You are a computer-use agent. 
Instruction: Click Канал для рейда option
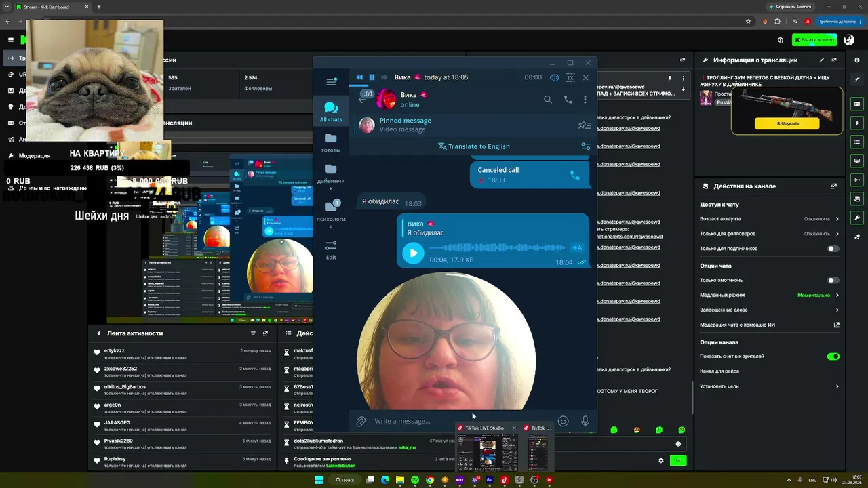(719, 371)
